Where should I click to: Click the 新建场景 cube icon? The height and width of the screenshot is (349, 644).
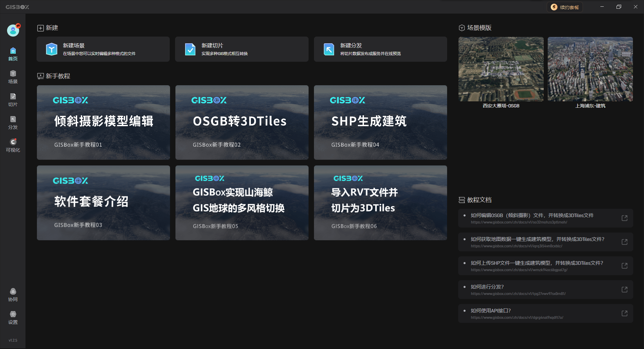click(52, 49)
